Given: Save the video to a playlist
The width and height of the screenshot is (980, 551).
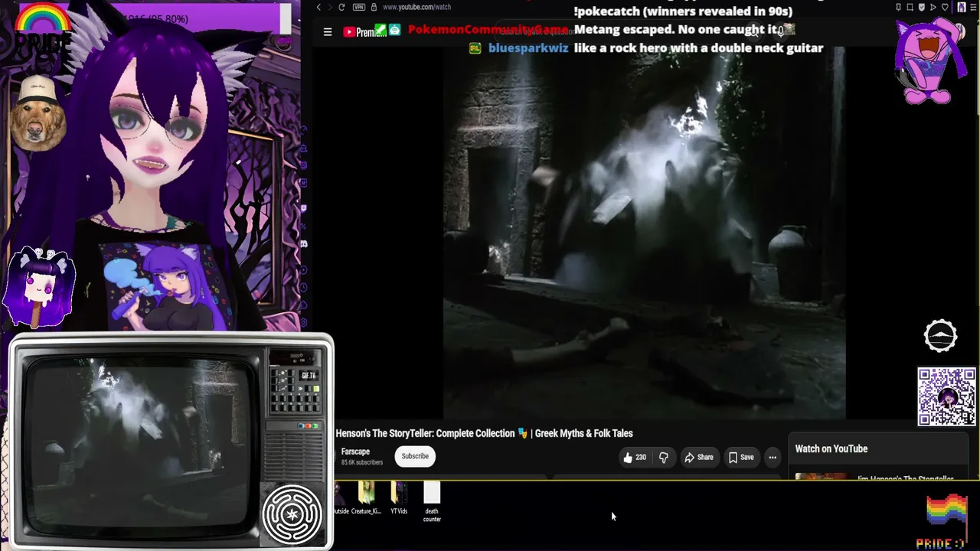Looking at the screenshot, I should (741, 458).
